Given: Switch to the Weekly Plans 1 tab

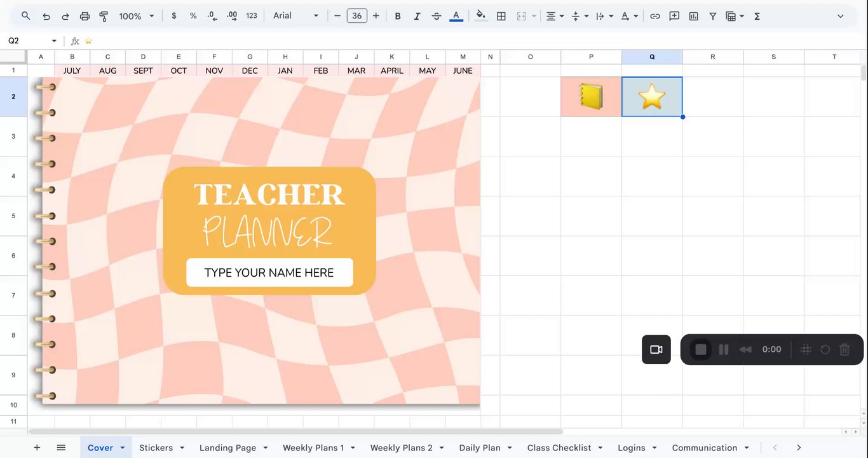Looking at the screenshot, I should [x=313, y=448].
